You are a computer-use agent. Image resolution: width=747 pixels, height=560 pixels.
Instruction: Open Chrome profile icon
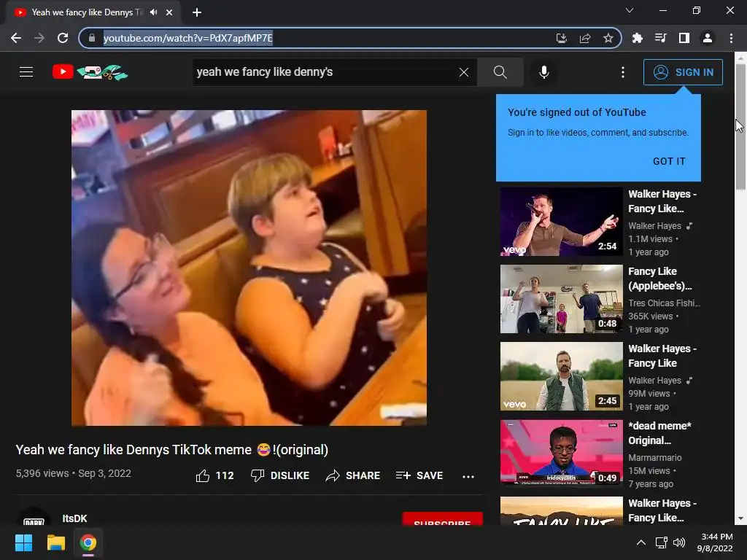707,38
